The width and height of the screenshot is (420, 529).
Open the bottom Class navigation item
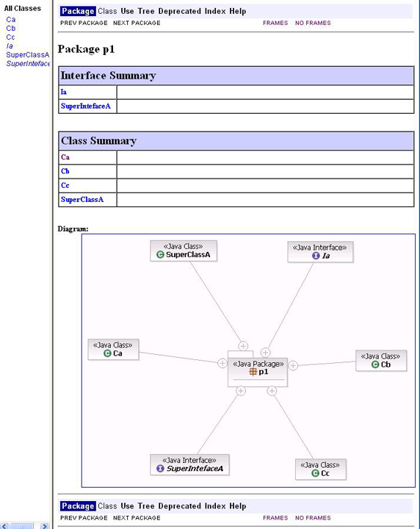click(x=107, y=506)
